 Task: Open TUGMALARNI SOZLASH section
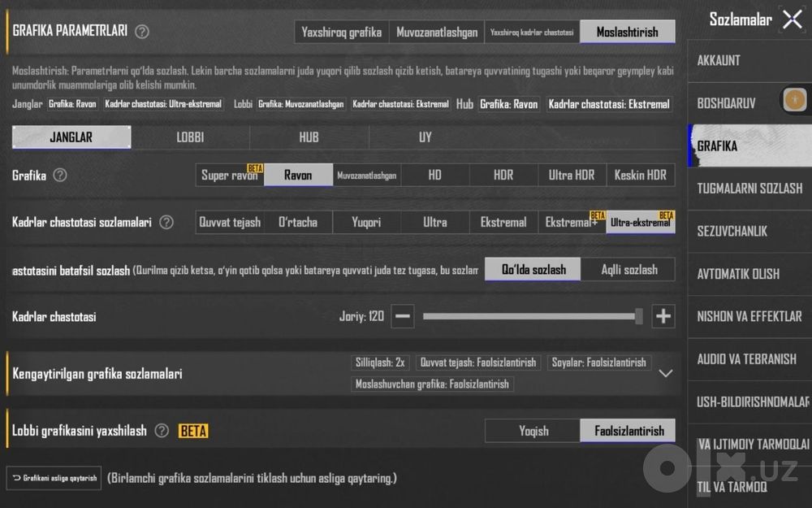click(749, 189)
